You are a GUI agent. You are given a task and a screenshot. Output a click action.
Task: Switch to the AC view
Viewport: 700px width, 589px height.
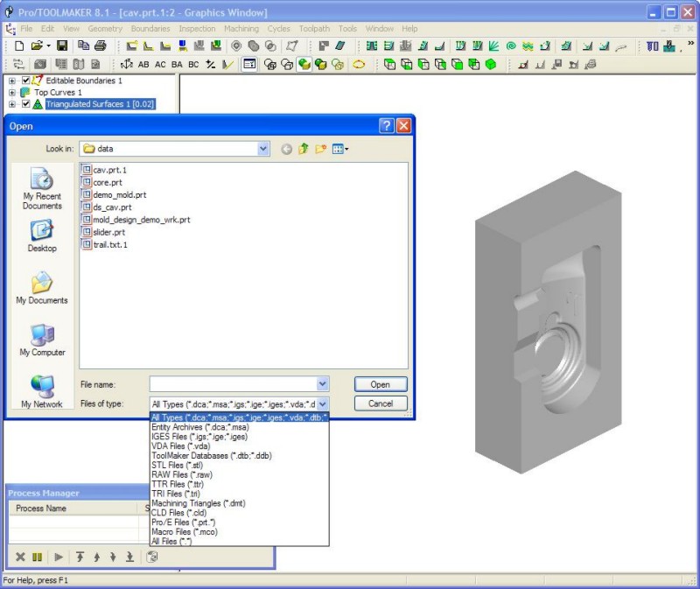click(x=160, y=64)
